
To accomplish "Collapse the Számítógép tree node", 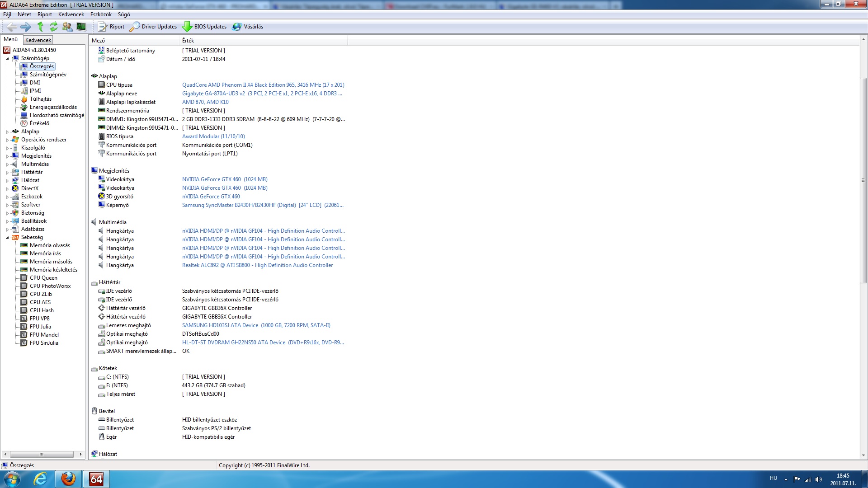I will click(7, 59).
